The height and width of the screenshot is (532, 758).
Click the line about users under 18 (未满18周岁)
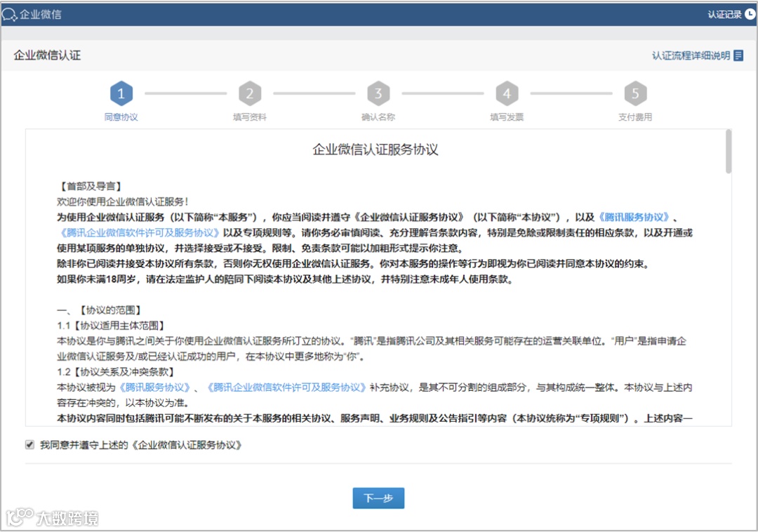coord(285,279)
